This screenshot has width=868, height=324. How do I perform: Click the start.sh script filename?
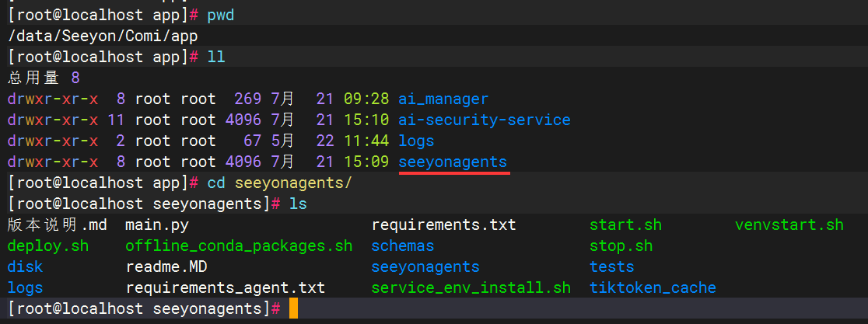click(625, 225)
